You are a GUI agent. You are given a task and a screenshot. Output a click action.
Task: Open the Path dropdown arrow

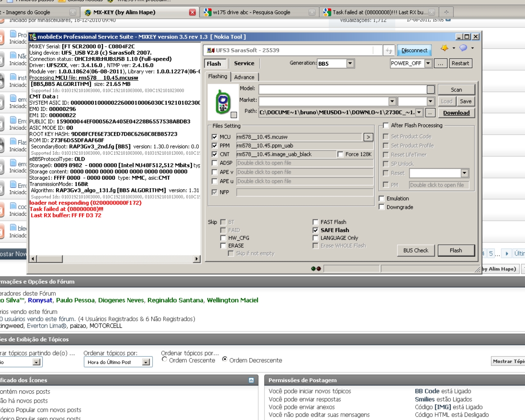click(419, 113)
